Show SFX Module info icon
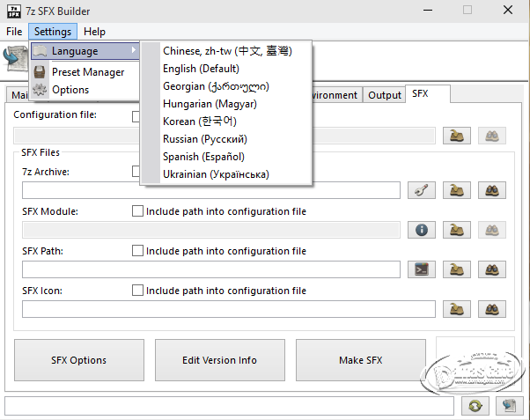 pos(422,230)
